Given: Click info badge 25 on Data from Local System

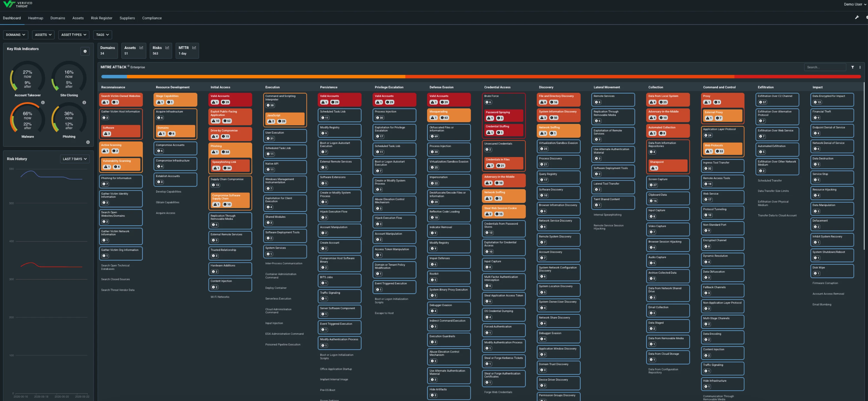Looking at the screenshot, I should pos(663,102).
